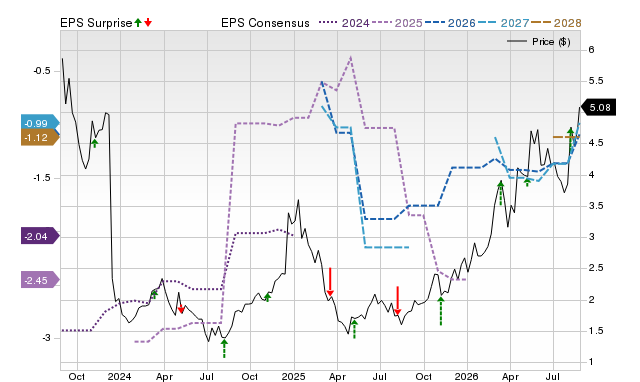Click the EPS axis label -0.5
The image size is (640, 382).
pos(42,71)
